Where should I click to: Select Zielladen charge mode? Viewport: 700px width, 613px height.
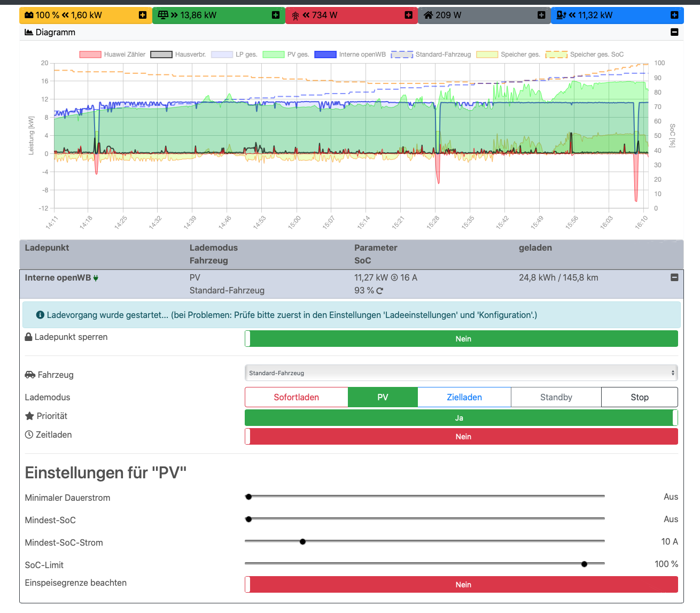tap(464, 397)
